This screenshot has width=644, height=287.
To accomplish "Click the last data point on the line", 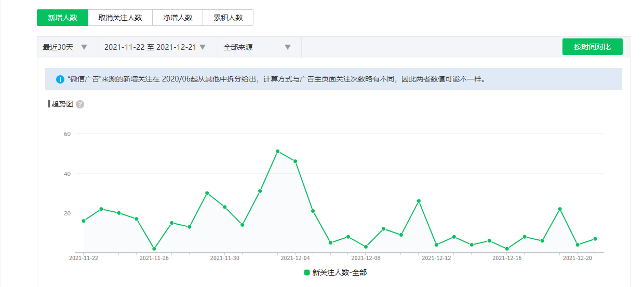I will 595,239.
